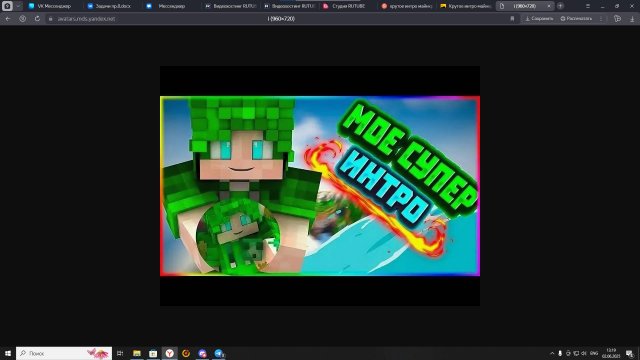Click the avatars.mds.yandex.net address field
The image size is (640, 360).
click(x=86, y=19)
